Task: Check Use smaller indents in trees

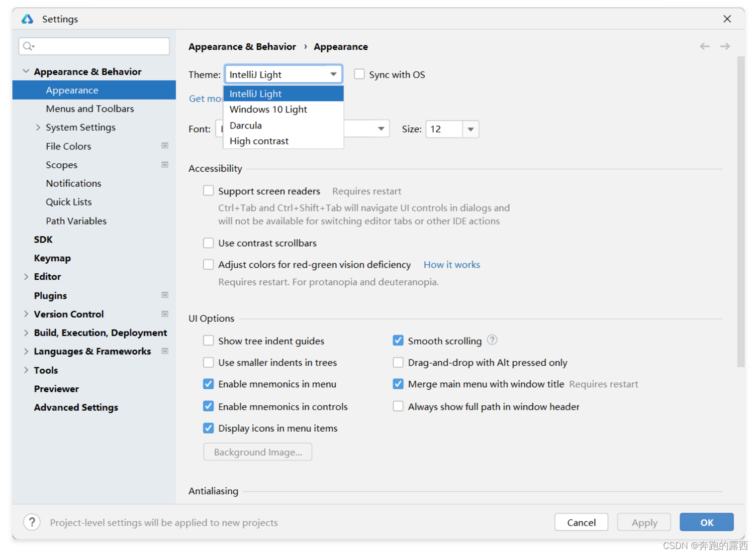Action: coord(208,362)
